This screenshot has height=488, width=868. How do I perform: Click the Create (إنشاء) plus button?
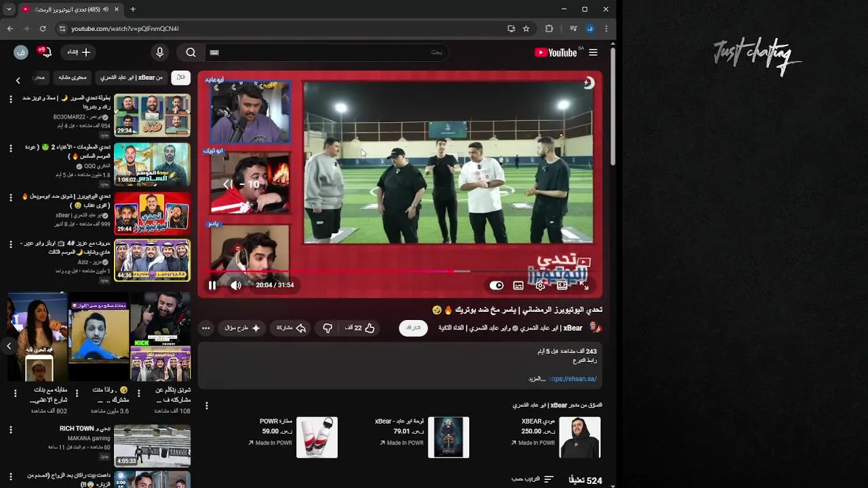(x=78, y=52)
